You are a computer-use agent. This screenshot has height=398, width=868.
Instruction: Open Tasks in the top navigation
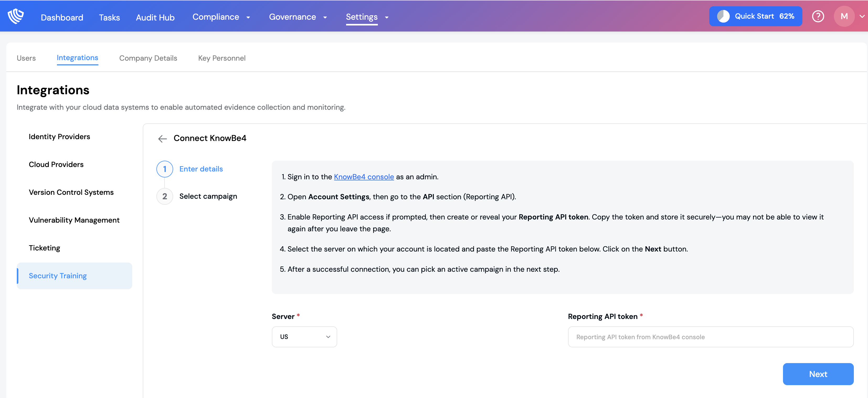109,17
